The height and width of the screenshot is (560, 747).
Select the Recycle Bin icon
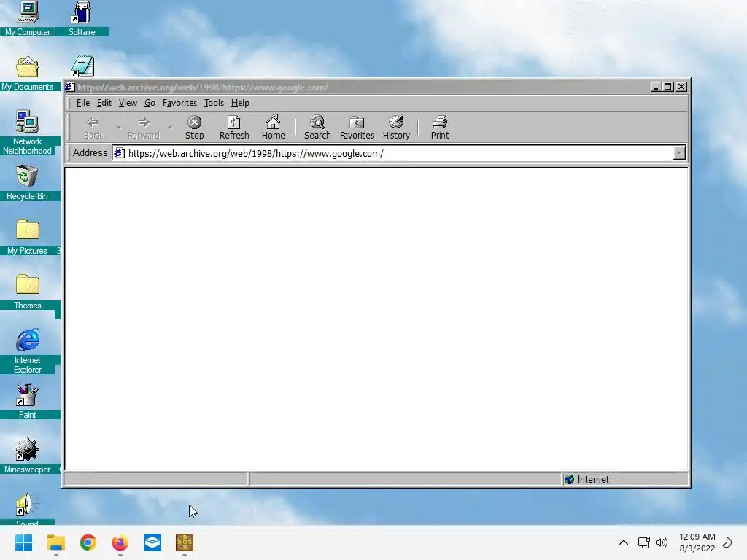pyautogui.click(x=27, y=182)
